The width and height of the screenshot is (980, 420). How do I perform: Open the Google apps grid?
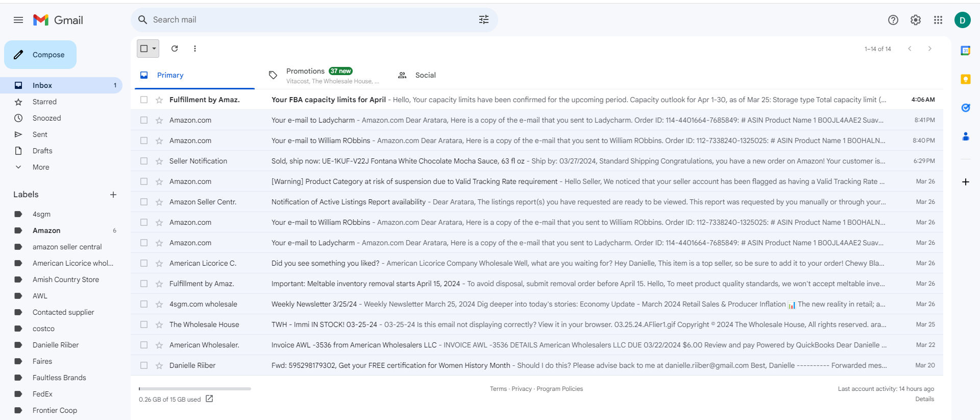938,20
